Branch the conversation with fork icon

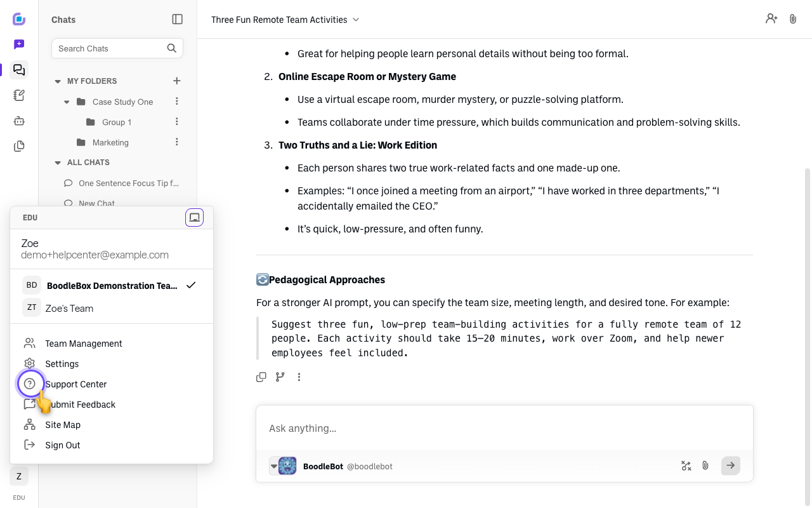280,377
